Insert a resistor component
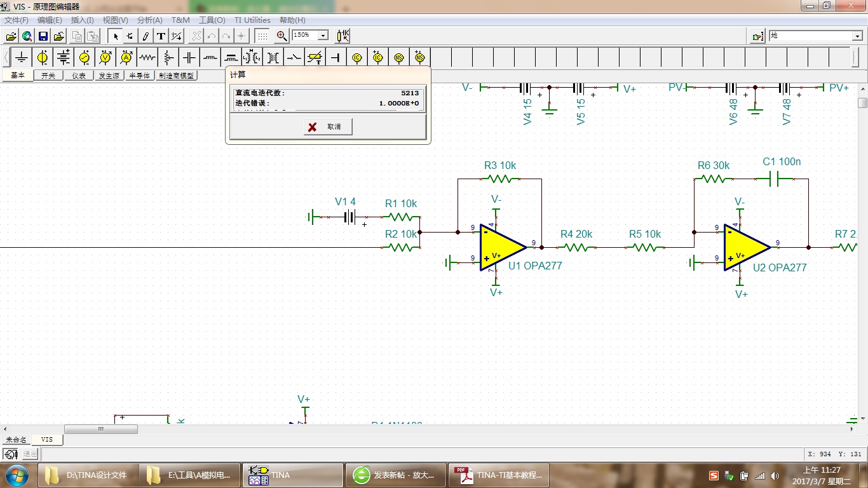 [x=147, y=58]
